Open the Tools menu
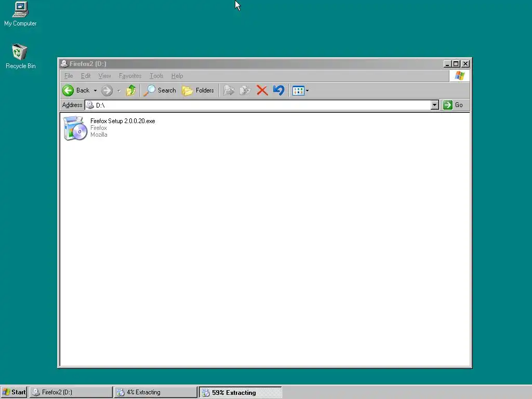Viewport: 532px width, 399px height. 156,76
